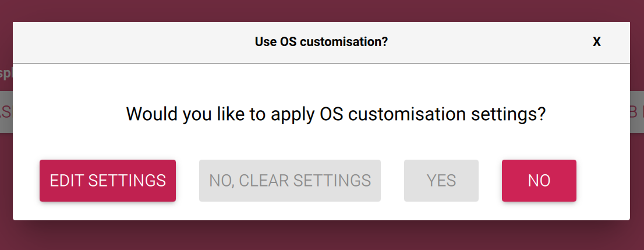The width and height of the screenshot is (644, 250).
Task: Click the EDIT SETTINGS button
Action: point(108,181)
